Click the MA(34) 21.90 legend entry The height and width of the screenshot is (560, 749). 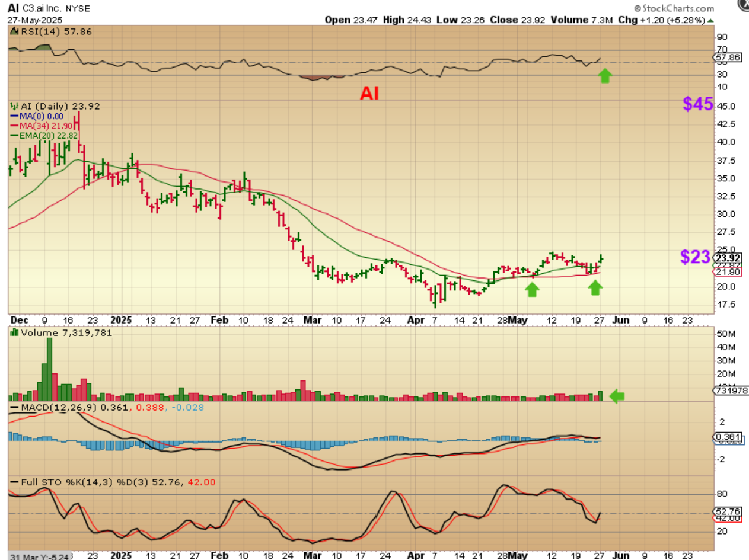40,126
